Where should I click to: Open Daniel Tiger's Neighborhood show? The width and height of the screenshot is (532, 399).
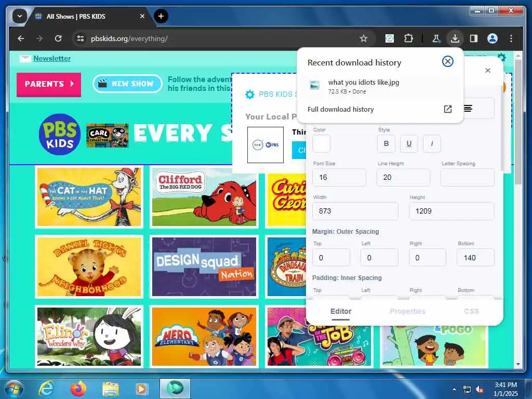[89, 267]
